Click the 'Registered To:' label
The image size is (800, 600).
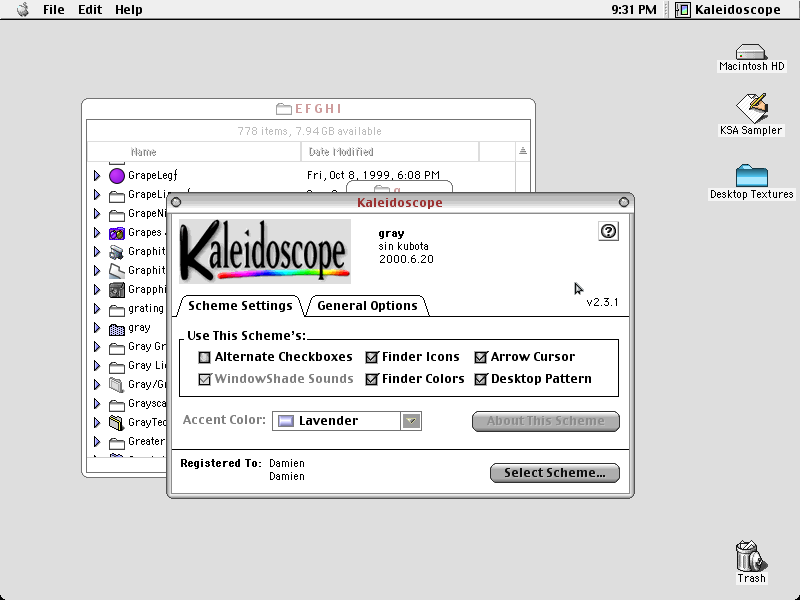click(220, 463)
